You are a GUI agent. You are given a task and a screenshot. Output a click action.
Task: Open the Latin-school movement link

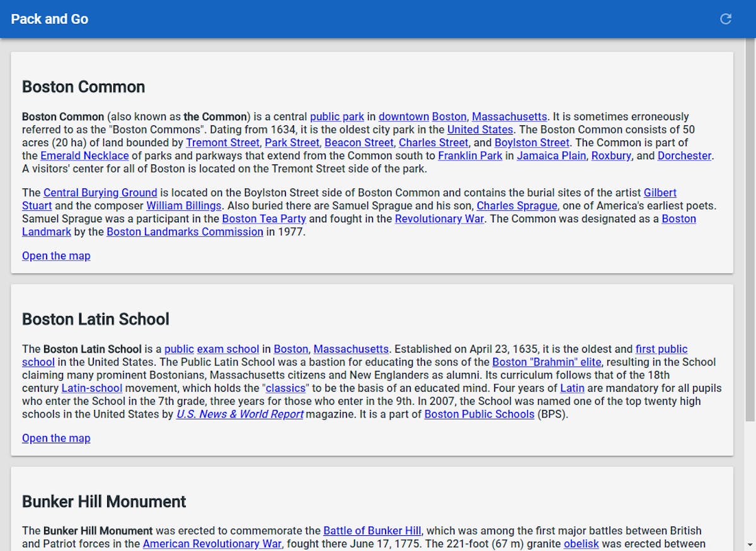[x=92, y=389]
